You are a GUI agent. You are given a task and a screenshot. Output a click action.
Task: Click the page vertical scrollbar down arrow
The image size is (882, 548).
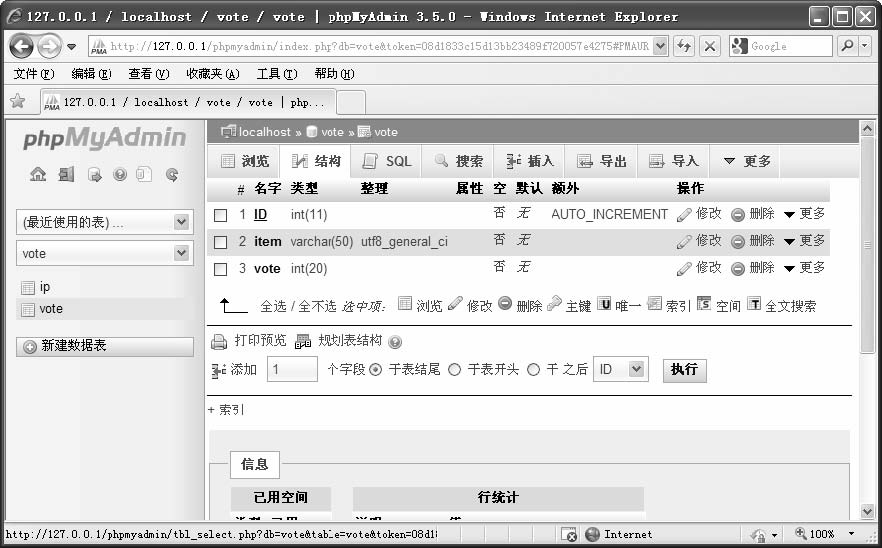pos(867,511)
